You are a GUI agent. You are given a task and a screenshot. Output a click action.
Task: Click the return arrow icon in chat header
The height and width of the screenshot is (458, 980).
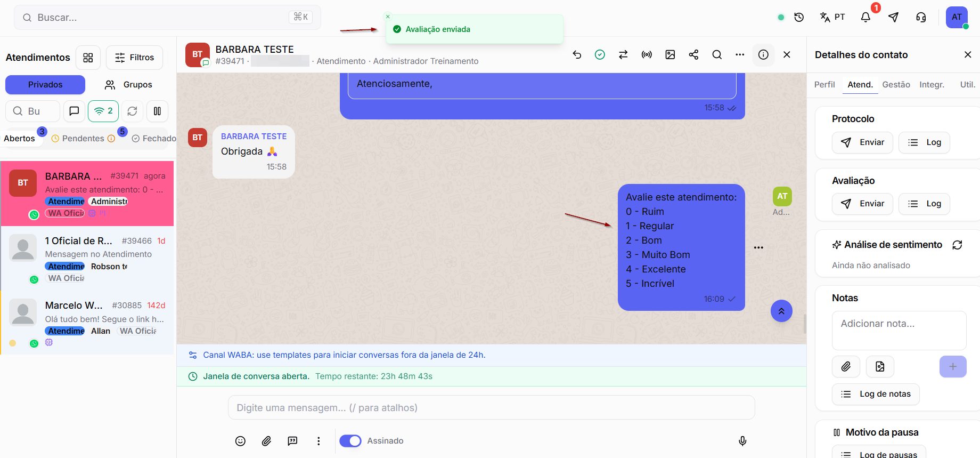pyautogui.click(x=577, y=54)
